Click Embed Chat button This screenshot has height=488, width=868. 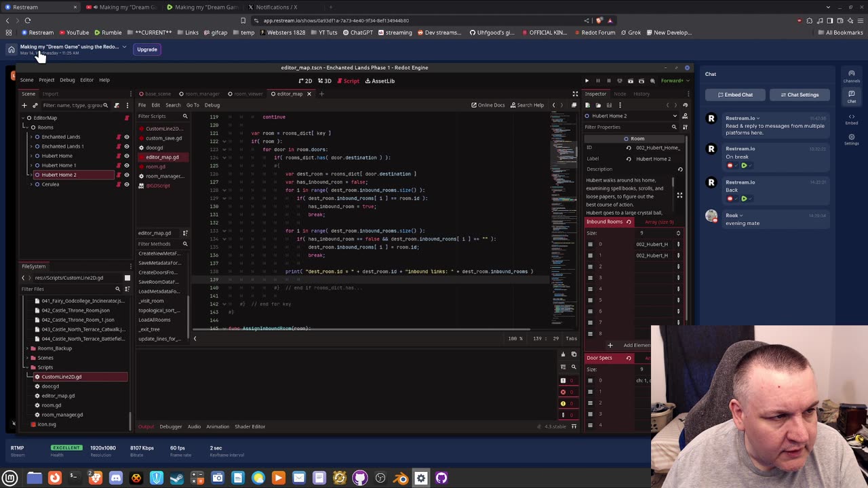point(734,95)
